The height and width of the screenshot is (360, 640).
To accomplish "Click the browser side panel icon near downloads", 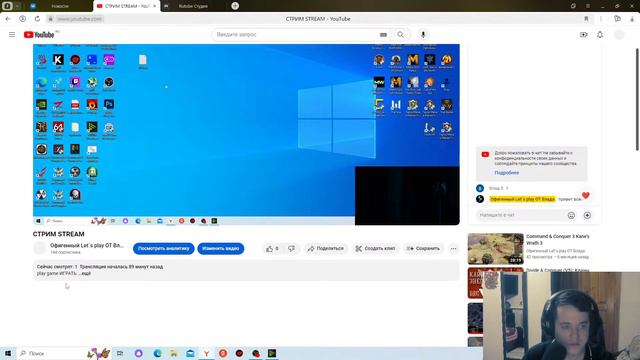I will 617,19.
